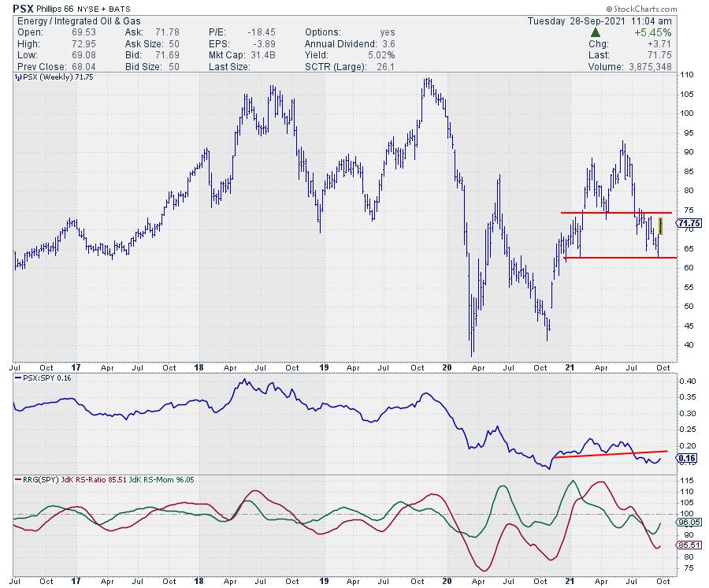
Task: Click the 85.51 RS-Ratio value tag
Action: pos(689,545)
